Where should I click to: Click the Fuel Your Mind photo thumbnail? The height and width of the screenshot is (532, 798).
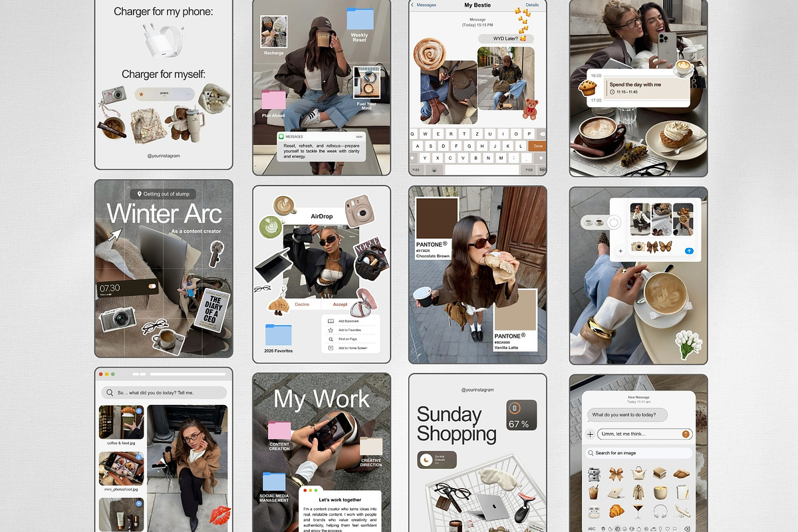pyautogui.click(x=366, y=82)
